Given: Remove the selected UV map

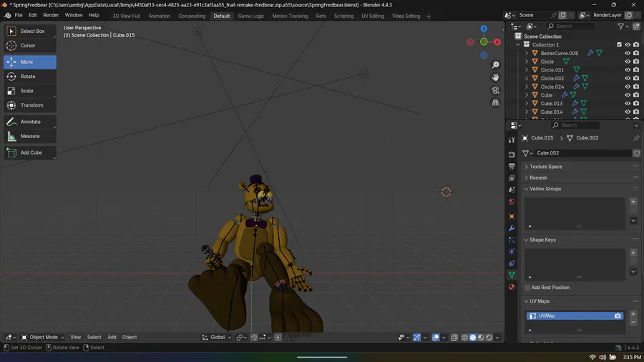Looking at the screenshot, I should click(633, 322).
